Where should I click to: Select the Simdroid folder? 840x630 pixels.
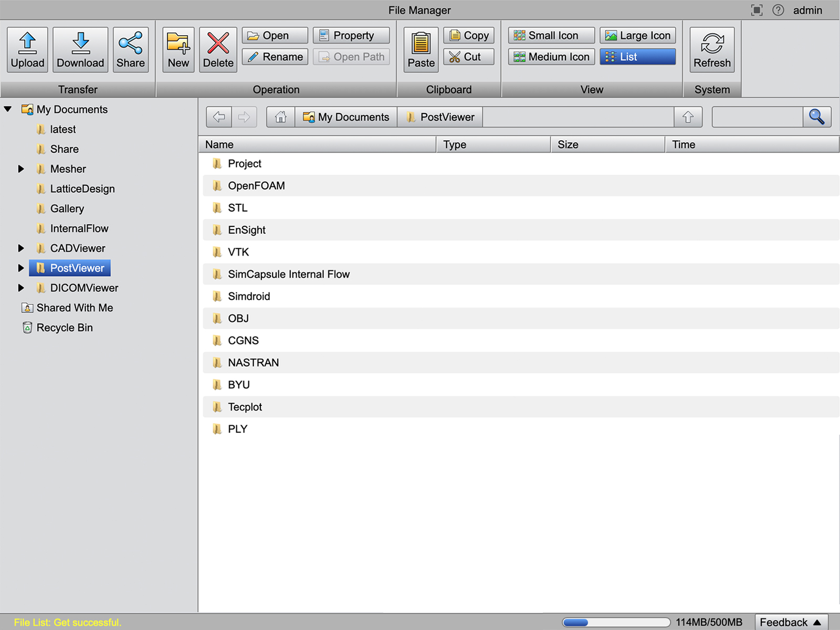point(521,297)
